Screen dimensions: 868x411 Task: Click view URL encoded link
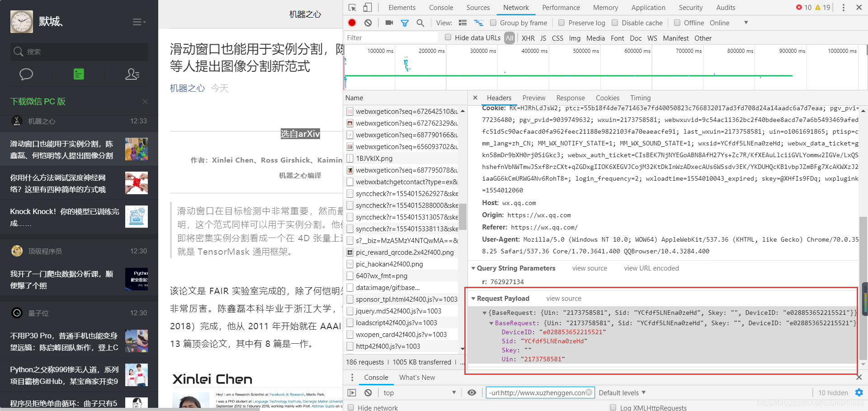tap(651, 268)
